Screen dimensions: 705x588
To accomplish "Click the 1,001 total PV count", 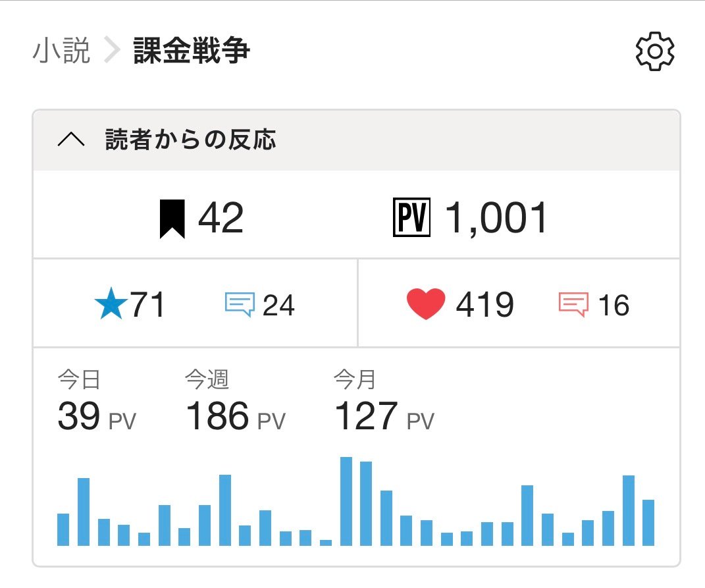I will (x=497, y=219).
